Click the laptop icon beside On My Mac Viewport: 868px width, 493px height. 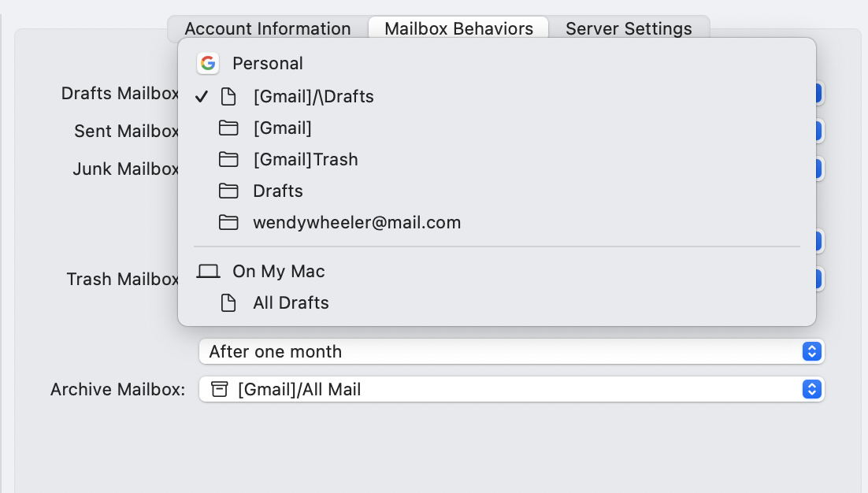[208, 271]
